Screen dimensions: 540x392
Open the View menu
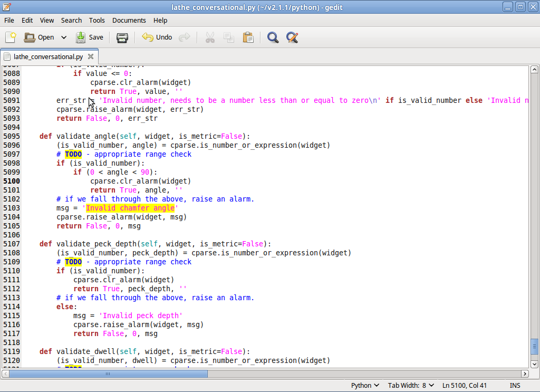click(47, 21)
